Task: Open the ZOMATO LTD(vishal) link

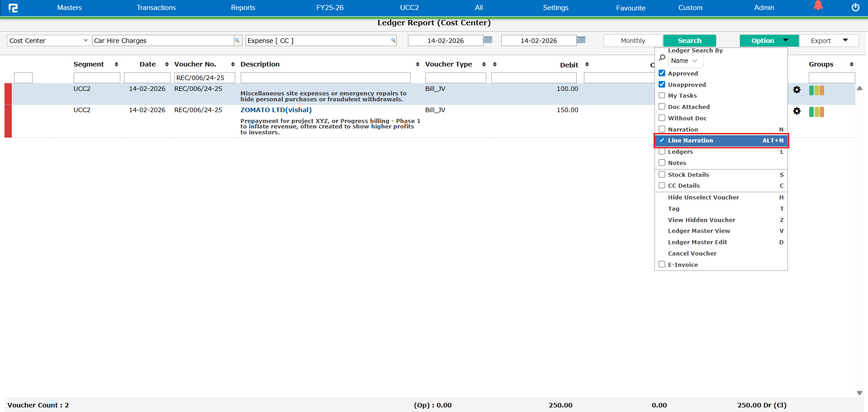Action: pyautogui.click(x=276, y=110)
